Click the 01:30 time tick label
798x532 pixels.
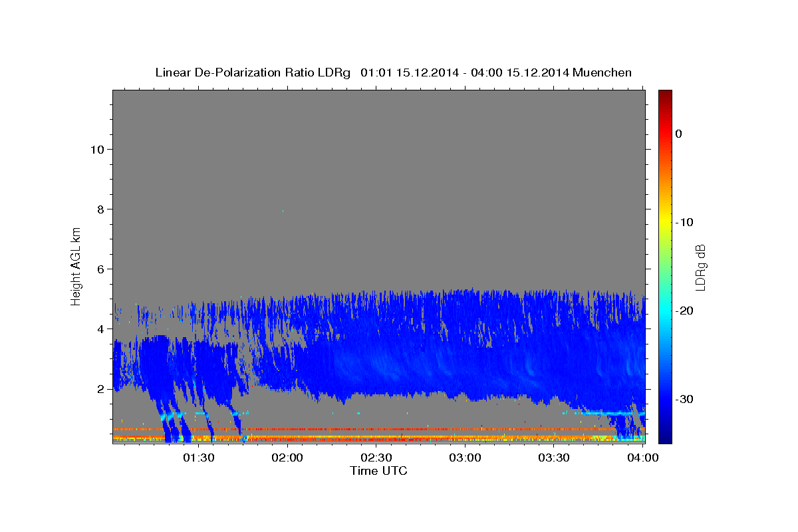click(x=199, y=458)
